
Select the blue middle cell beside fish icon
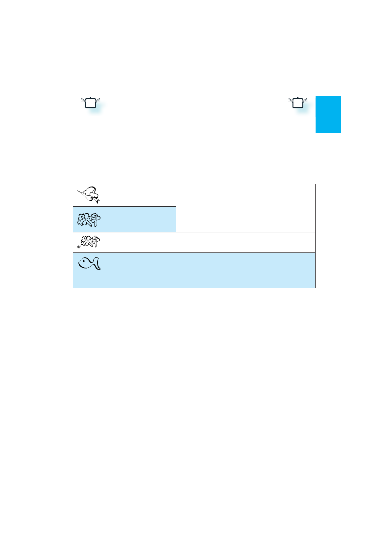pos(140,270)
